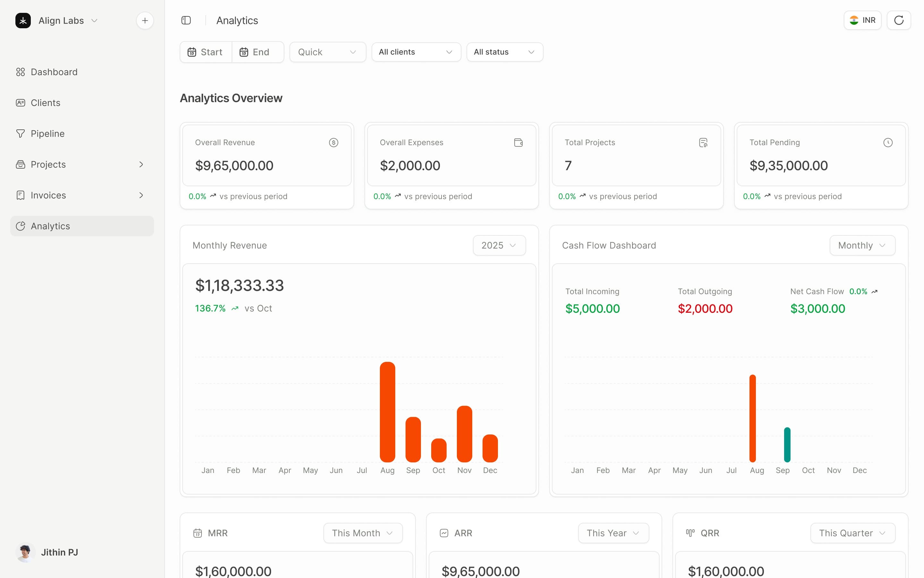This screenshot has height=578, width=924.
Task: Open the All status filter dropdown
Action: point(505,52)
